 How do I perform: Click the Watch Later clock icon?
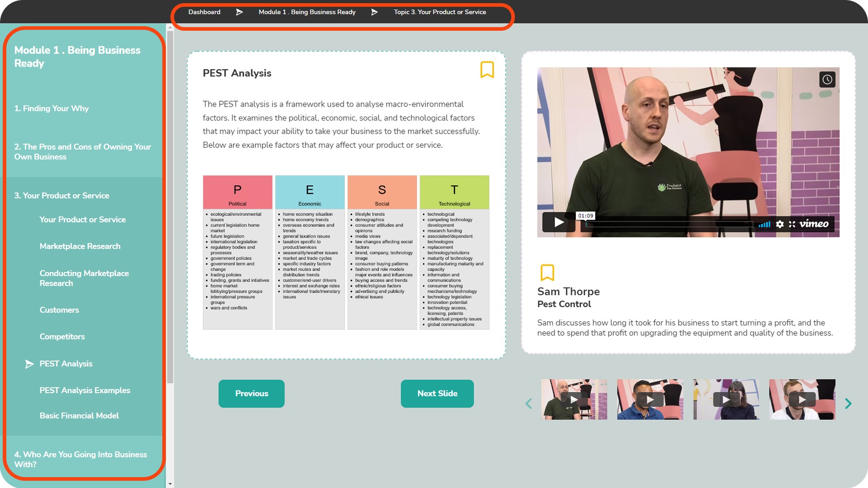coord(827,80)
